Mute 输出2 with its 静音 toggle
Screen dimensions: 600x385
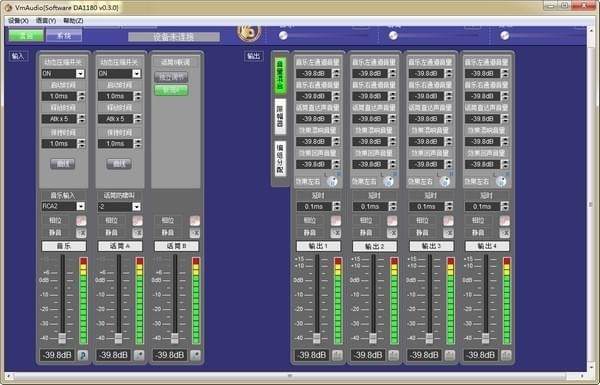[x=392, y=233]
